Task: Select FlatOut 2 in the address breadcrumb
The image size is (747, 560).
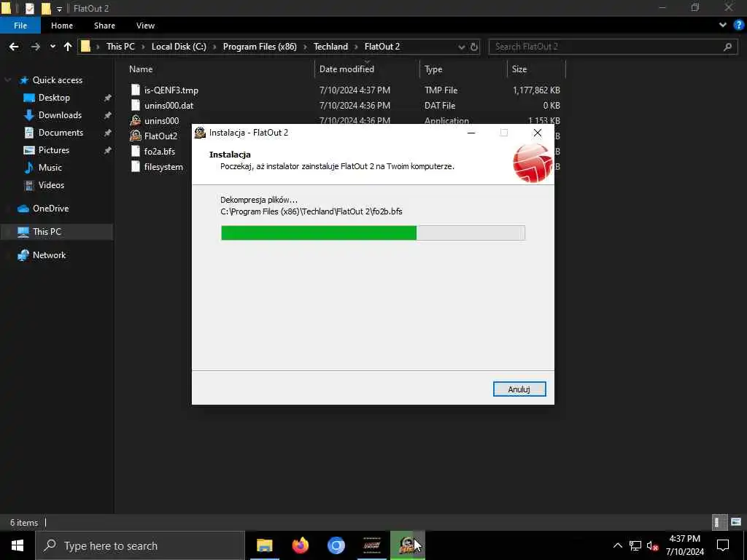Action: [x=382, y=47]
